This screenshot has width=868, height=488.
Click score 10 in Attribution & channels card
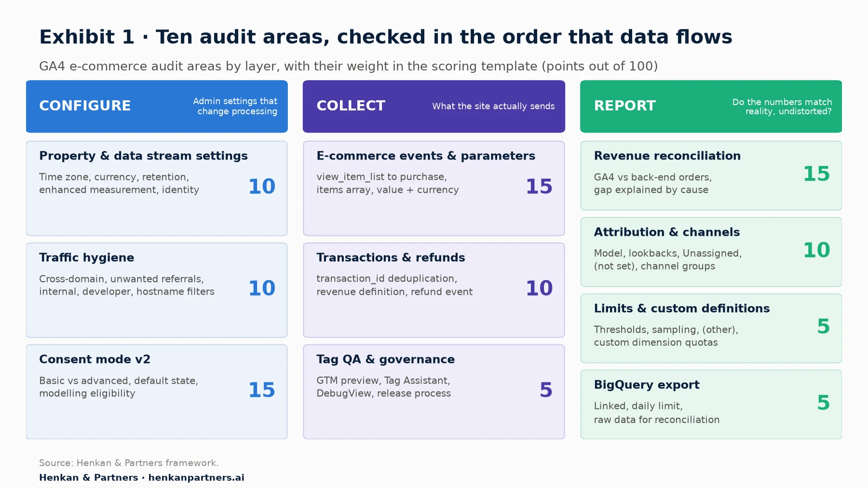click(816, 250)
